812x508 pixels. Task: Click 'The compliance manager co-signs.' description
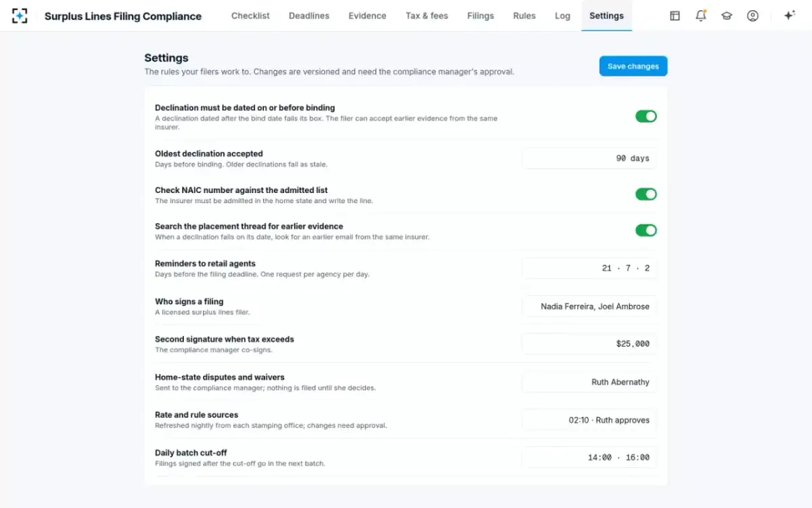[x=214, y=350]
